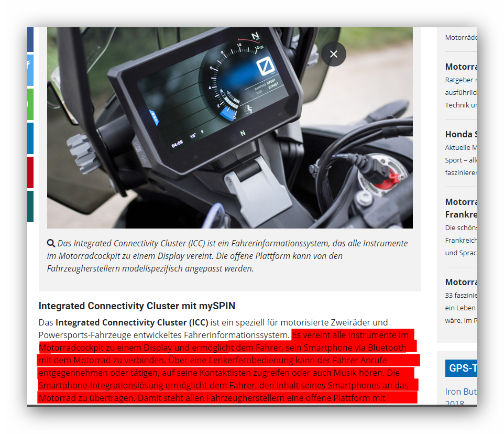This screenshot has height=434, width=504.
Task: Click the teal Xing share button
Action: [x=30, y=207]
